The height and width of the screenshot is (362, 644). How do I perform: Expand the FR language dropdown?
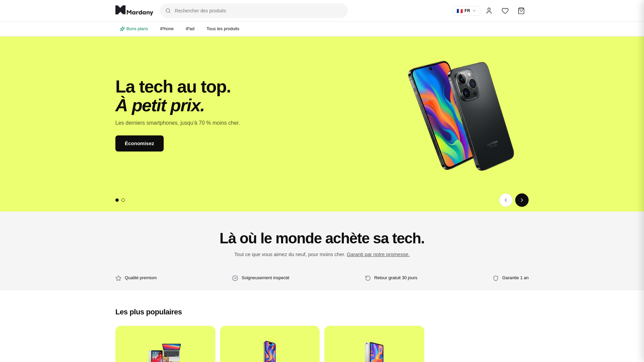(x=467, y=11)
